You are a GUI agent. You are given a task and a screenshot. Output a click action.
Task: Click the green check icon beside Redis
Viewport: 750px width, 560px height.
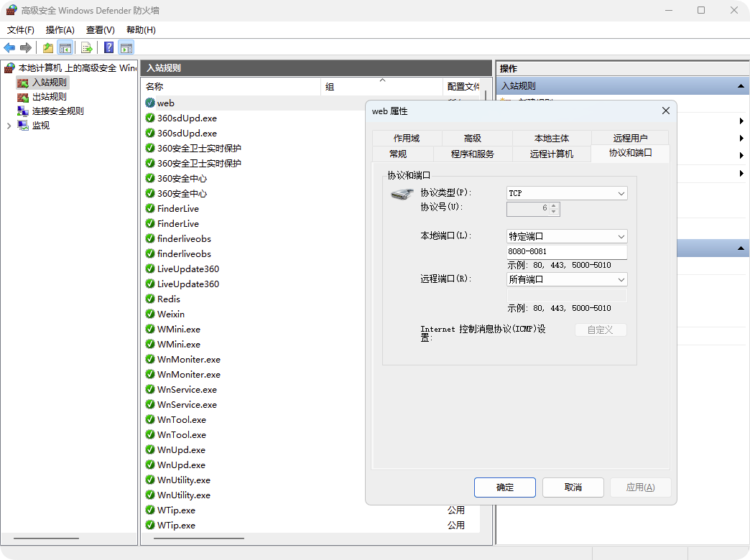pyautogui.click(x=149, y=299)
